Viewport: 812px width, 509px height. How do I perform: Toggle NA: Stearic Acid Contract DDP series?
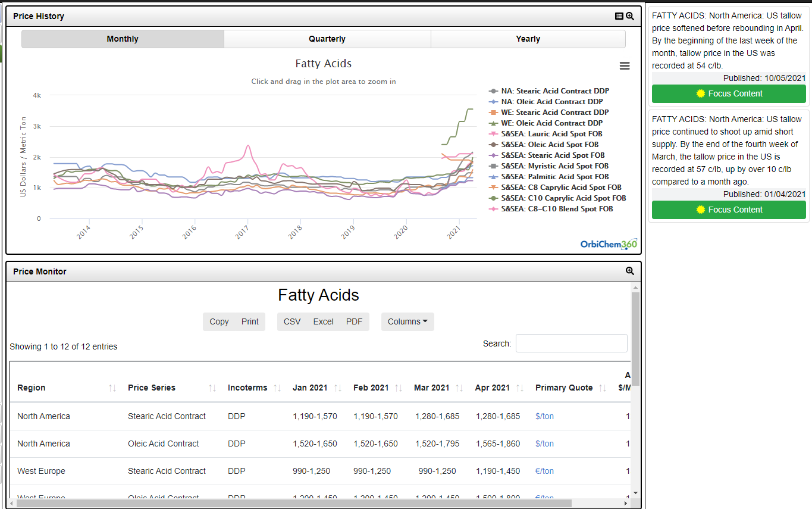click(549, 91)
